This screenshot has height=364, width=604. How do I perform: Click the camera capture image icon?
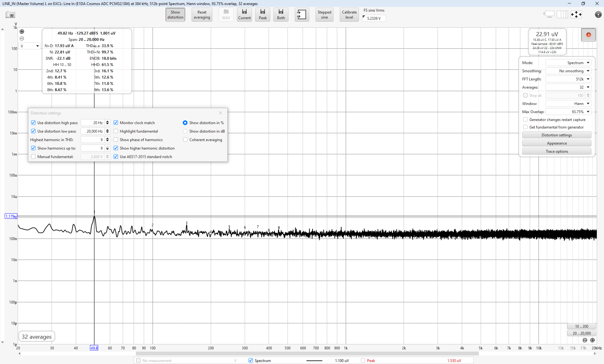(x=10, y=15)
